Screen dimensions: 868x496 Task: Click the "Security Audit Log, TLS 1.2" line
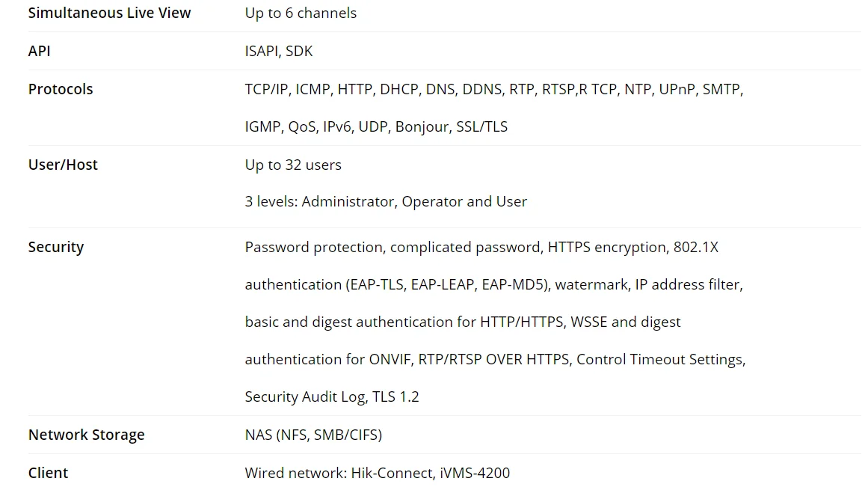click(332, 397)
